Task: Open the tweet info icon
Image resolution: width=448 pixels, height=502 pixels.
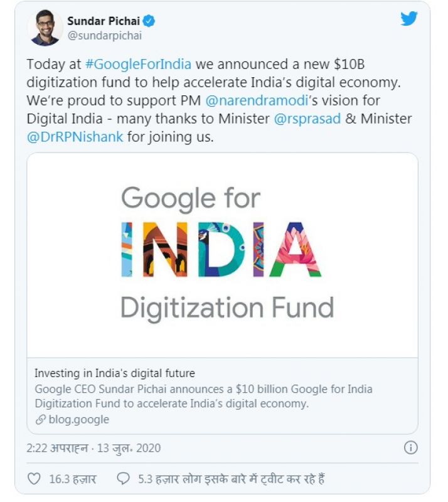Action: click(x=410, y=448)
